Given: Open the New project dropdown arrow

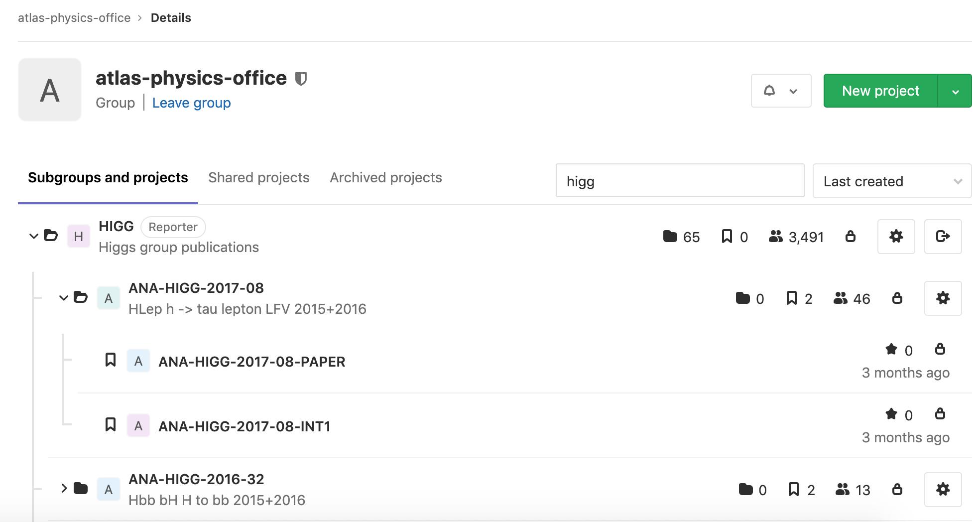Looking at the screenshot, I should point(955,91).
